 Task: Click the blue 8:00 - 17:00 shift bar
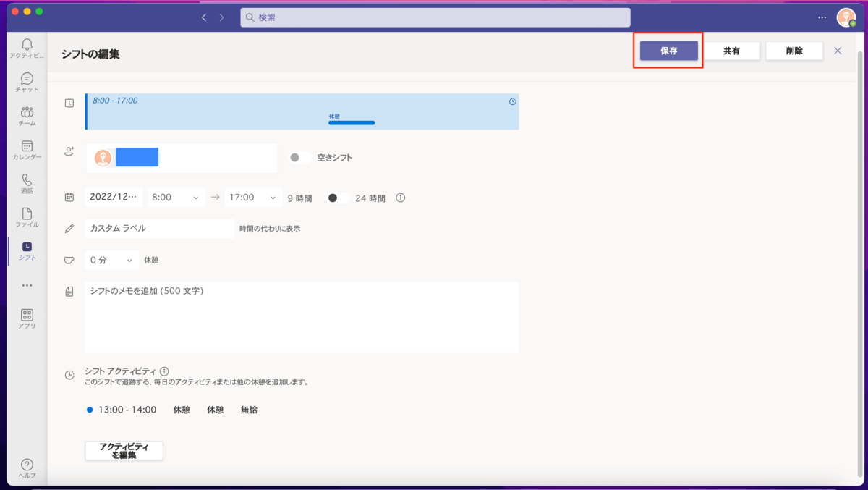coord(302,111)
